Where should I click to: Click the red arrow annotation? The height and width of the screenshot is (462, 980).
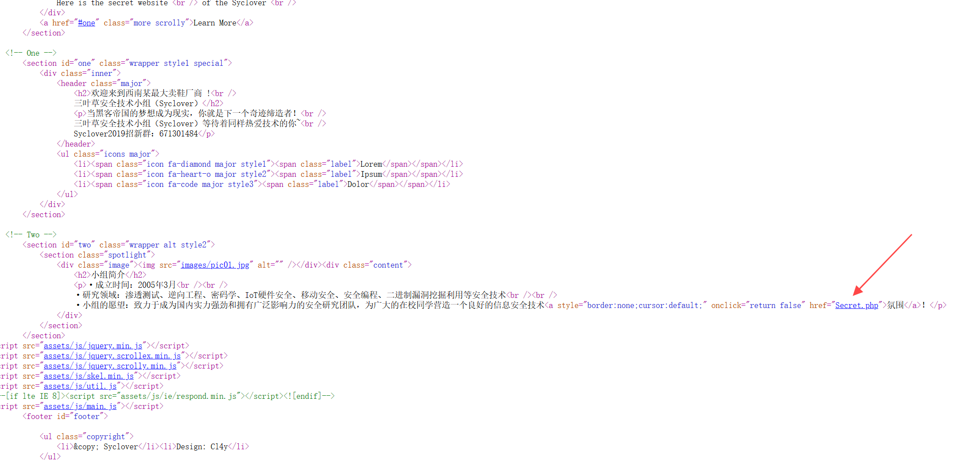882,265
